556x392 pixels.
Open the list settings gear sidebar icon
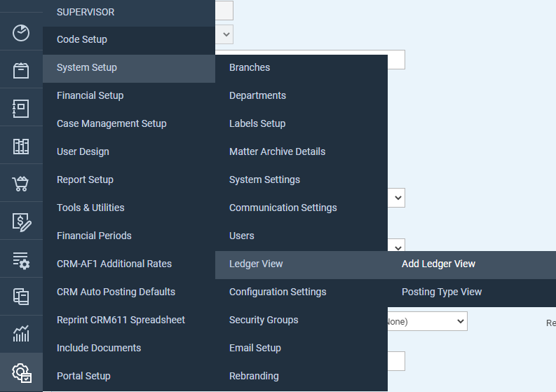point(21,260)
